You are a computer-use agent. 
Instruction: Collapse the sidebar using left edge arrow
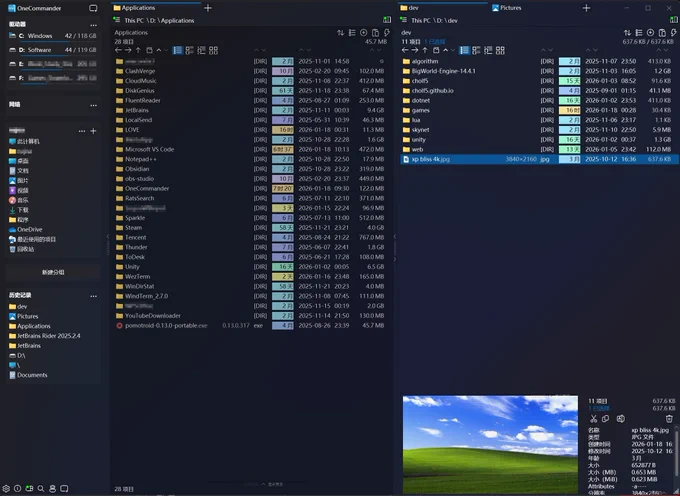tap(108, 237)
